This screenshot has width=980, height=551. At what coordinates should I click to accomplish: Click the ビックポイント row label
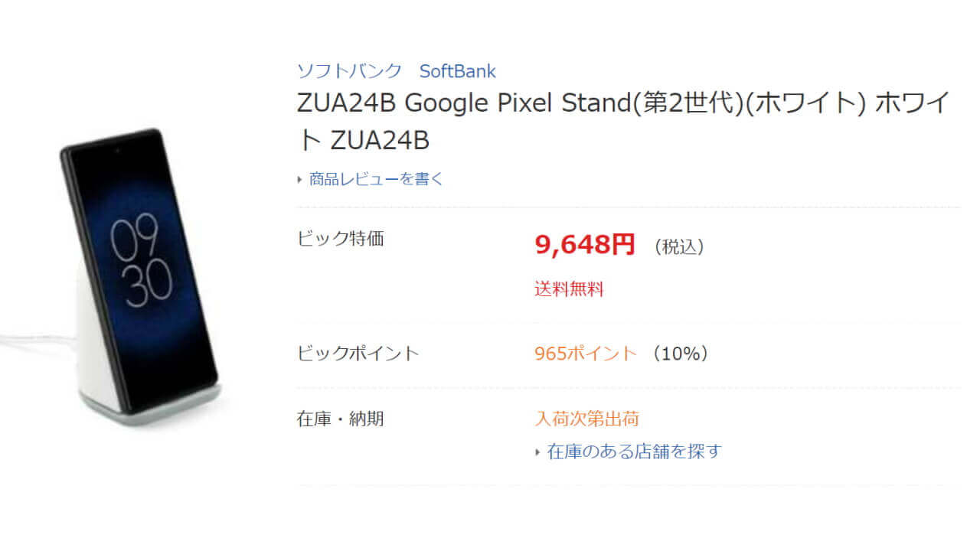tap(358, 353)
